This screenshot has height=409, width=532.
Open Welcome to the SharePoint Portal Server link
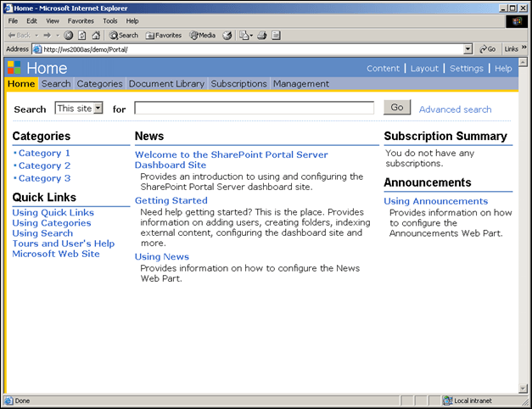click(232, 160)
